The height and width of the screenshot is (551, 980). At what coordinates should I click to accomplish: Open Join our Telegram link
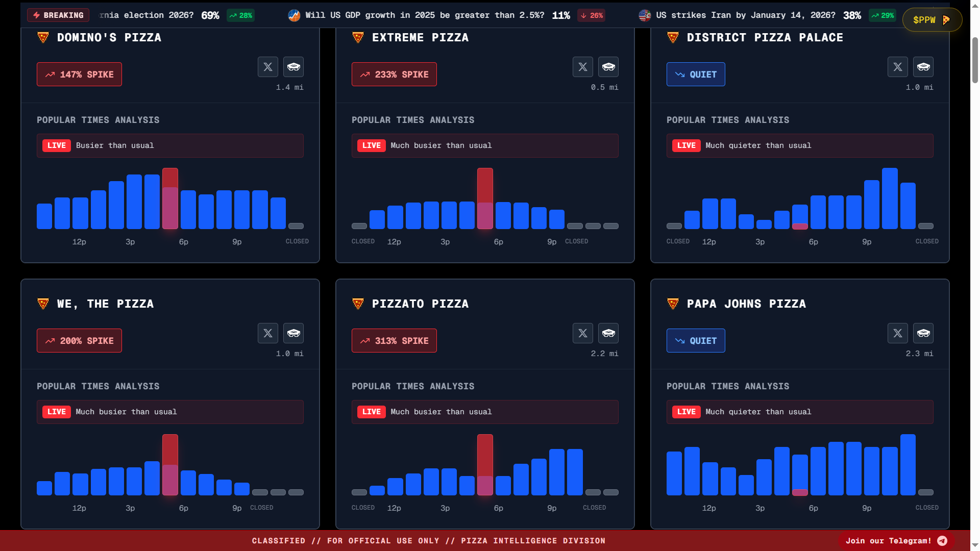[888, 541]
